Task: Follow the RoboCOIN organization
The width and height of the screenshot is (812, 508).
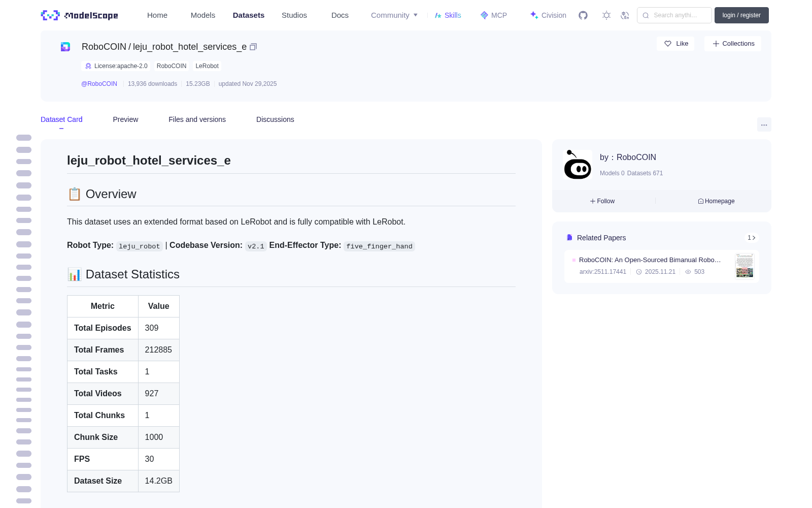Action: tap(602, 201)
